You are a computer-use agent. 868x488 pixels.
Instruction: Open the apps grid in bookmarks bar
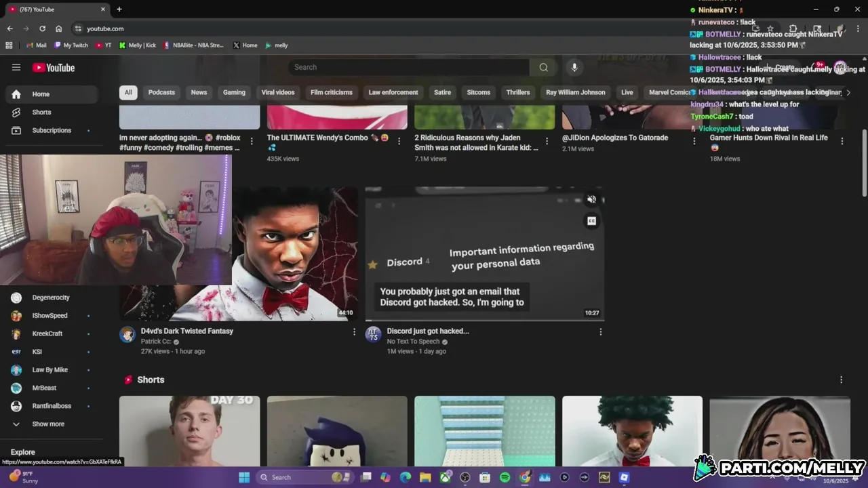point(9,45)
